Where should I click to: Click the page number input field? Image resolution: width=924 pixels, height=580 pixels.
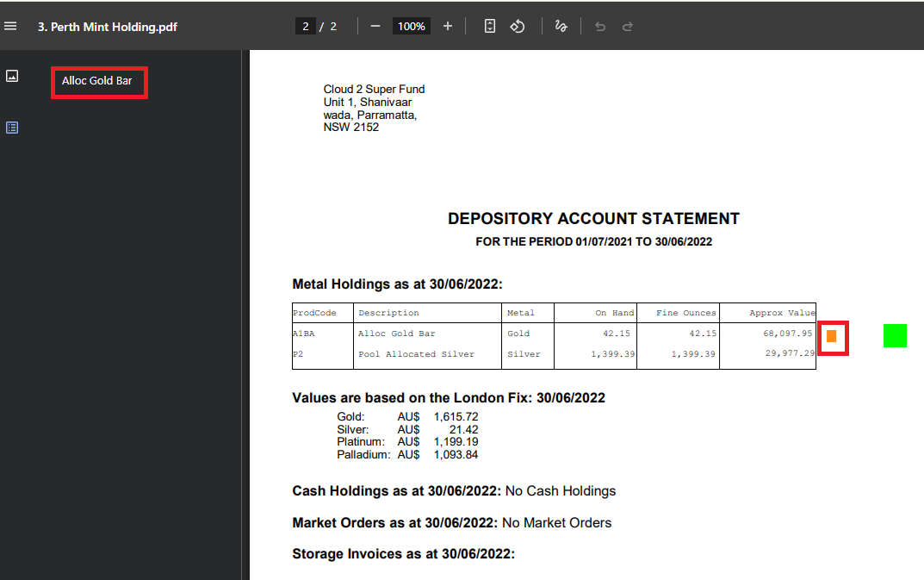point(305,27)
